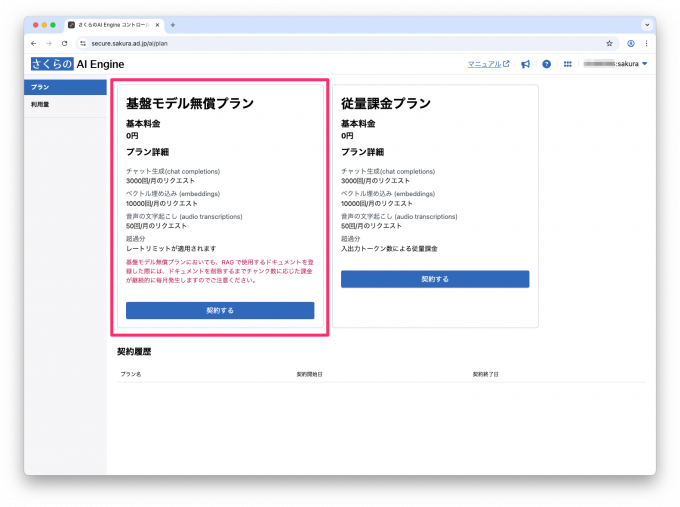
Task: Click the red RAG billing warning text
Action: [x=220, y=271]
